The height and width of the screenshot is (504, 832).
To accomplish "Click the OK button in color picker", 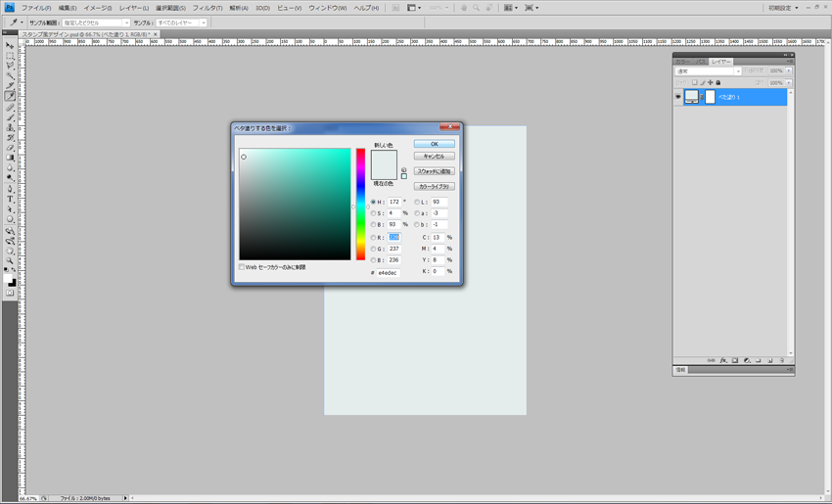I will tap(434, 144).
